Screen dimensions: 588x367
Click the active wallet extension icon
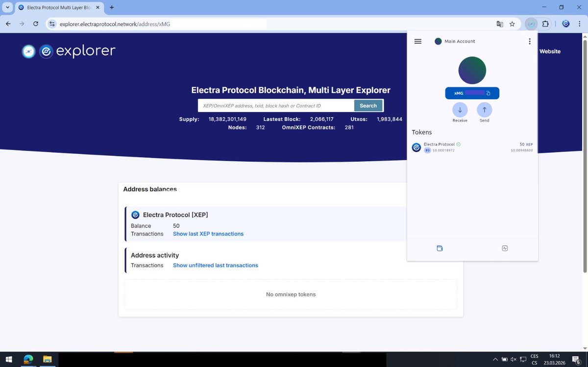click(x=532, y=24)
